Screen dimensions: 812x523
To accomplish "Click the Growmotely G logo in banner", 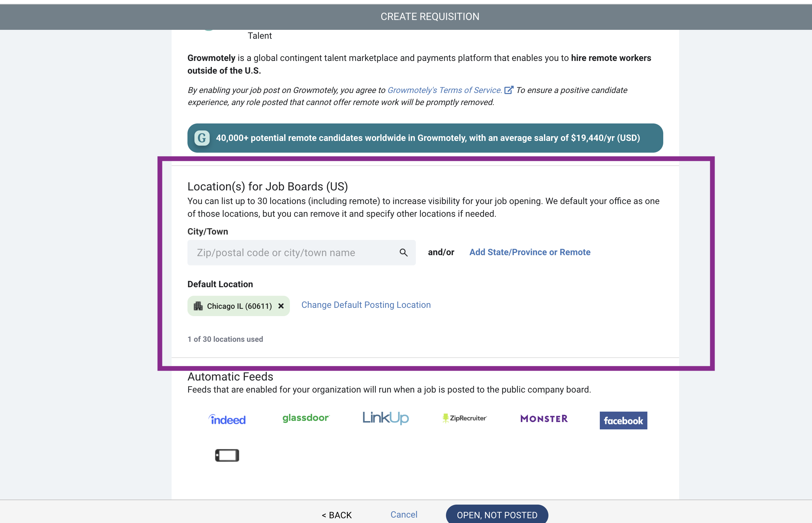I will coord(202,138).
